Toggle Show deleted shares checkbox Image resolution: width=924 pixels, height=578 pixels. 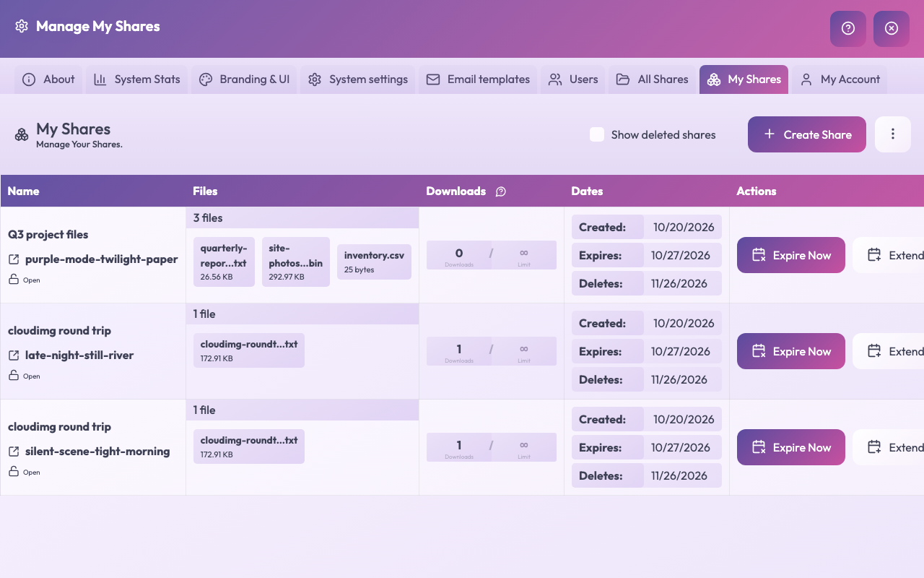pyautogui.click(x=597, y=134)
